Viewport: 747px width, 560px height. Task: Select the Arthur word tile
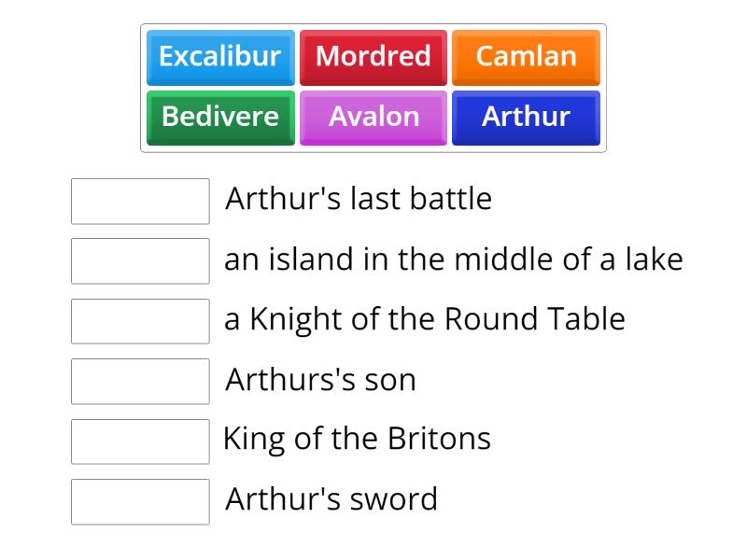click(x=526, y=118)
